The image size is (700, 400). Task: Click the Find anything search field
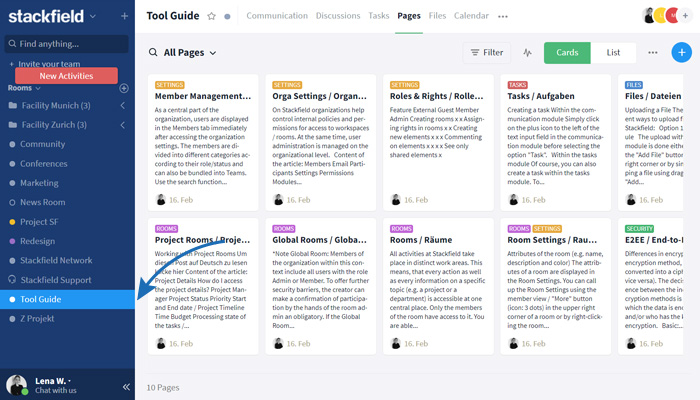[x=66, y=44]
